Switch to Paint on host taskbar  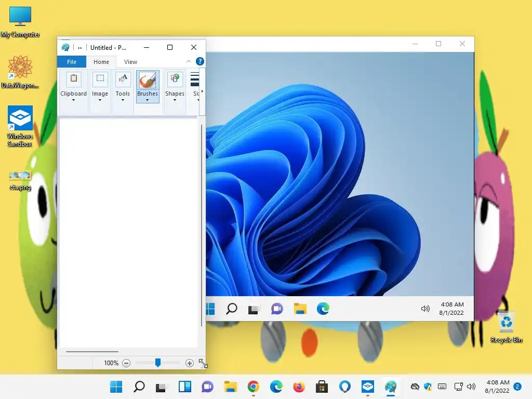coord(391,387)
